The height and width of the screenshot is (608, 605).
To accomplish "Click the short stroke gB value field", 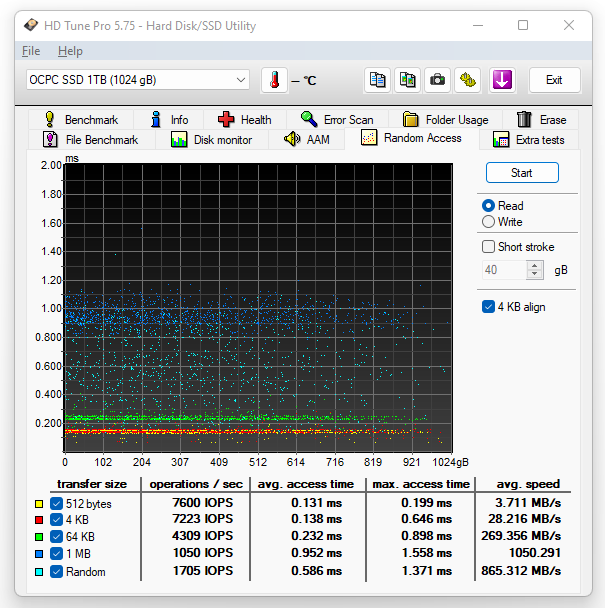I will click(505, 270).
